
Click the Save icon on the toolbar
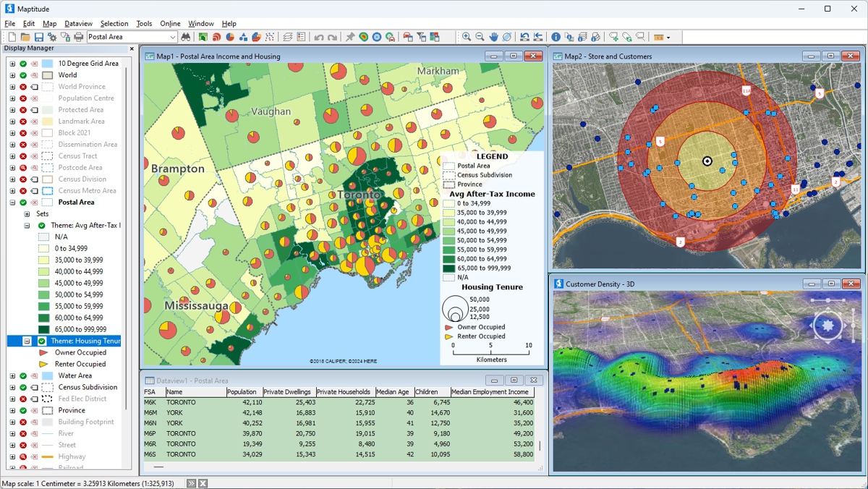(x=38, y=36)
